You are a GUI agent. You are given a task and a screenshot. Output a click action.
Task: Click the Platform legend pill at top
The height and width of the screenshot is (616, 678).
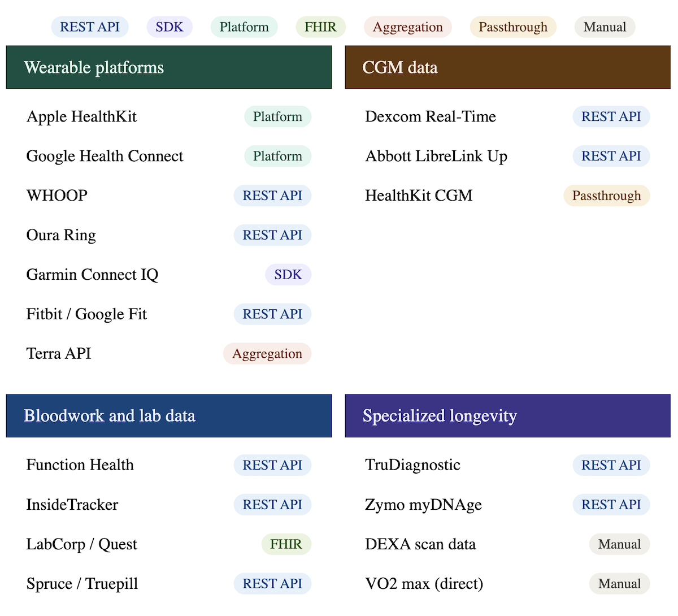(x=244, y=27)
